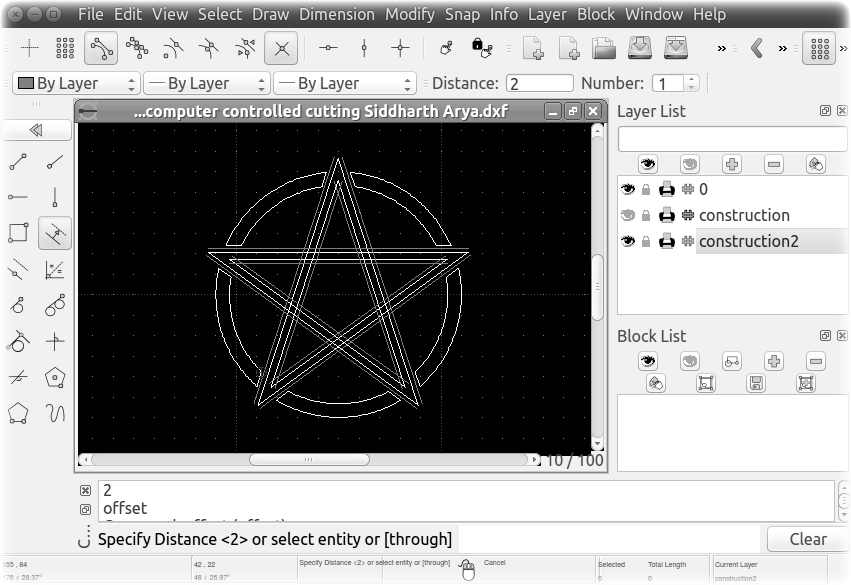
Task: Toggle lock on layer 0
Action: pos(646,189)
